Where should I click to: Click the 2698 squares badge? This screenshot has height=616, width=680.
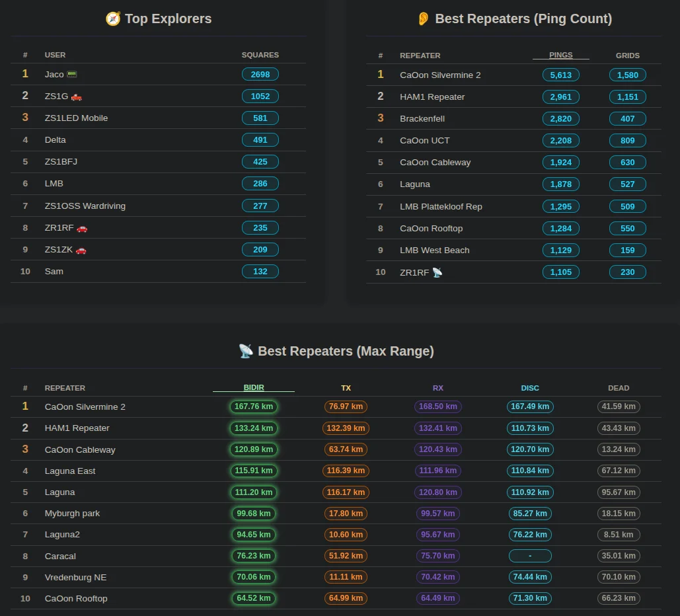260,74
